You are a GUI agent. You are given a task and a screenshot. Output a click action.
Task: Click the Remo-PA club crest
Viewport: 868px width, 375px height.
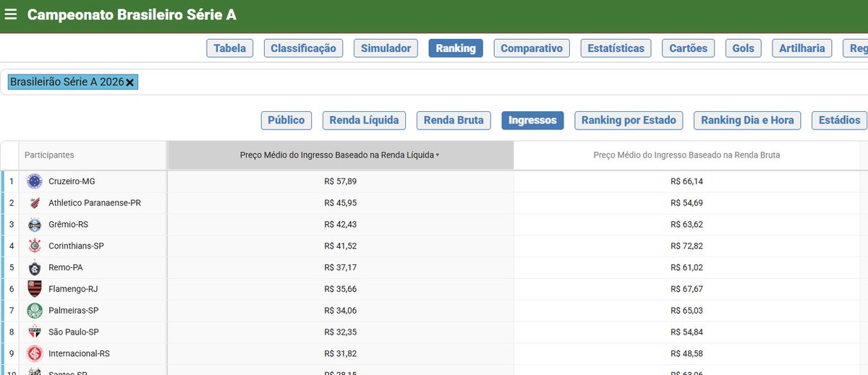click(x=34, y=267)
